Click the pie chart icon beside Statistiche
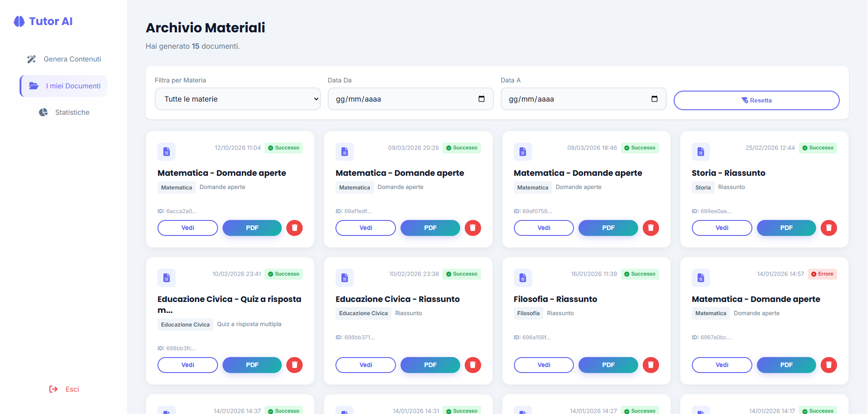The height and width of the screenshot is (414, 868). pos(43,112)
